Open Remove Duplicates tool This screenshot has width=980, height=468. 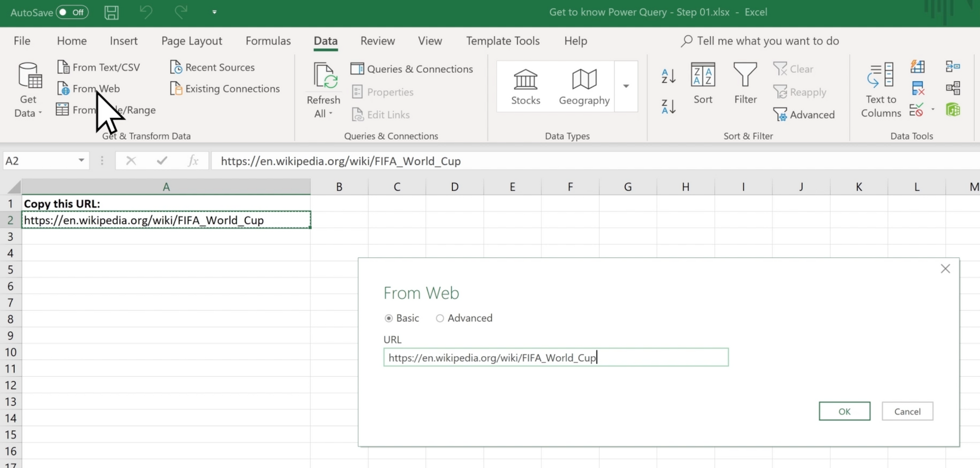[x=918, y=88]
